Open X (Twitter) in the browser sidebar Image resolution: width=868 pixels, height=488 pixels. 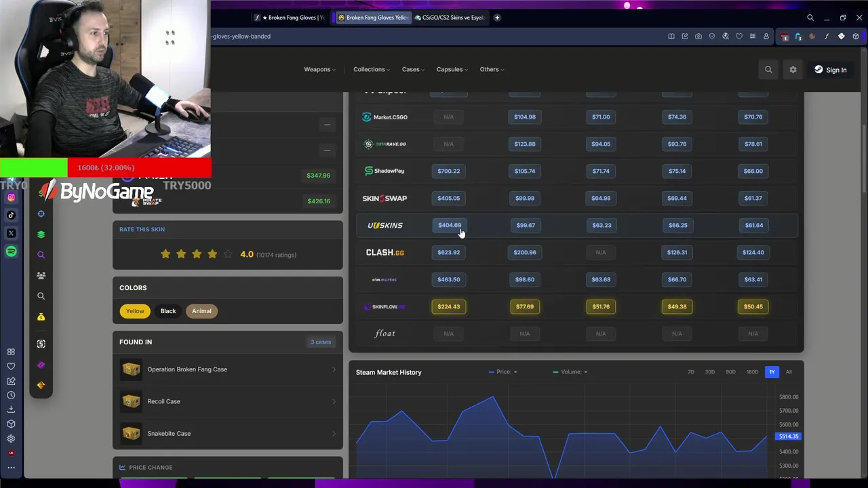[11, 233]
